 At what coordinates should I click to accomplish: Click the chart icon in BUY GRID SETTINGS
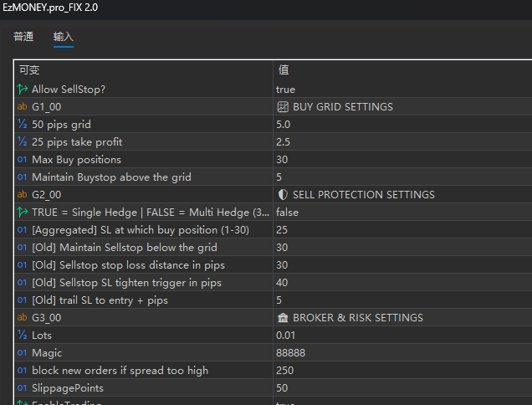[283, 107]
